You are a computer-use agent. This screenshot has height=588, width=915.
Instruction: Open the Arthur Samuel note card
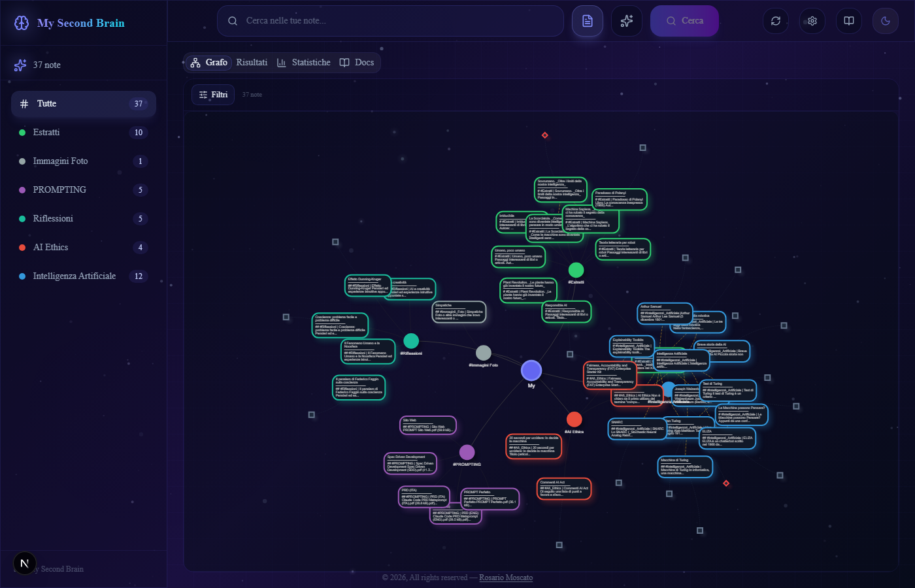click(665, 313)
